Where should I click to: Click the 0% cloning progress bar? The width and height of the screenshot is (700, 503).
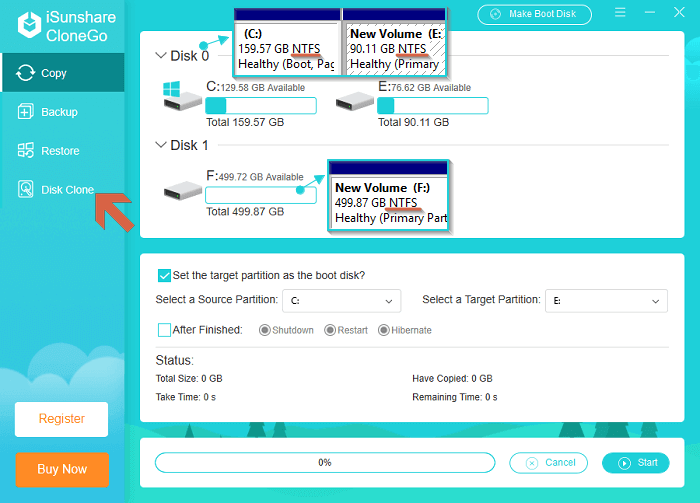pyautogui.click(x=325, y=462)
